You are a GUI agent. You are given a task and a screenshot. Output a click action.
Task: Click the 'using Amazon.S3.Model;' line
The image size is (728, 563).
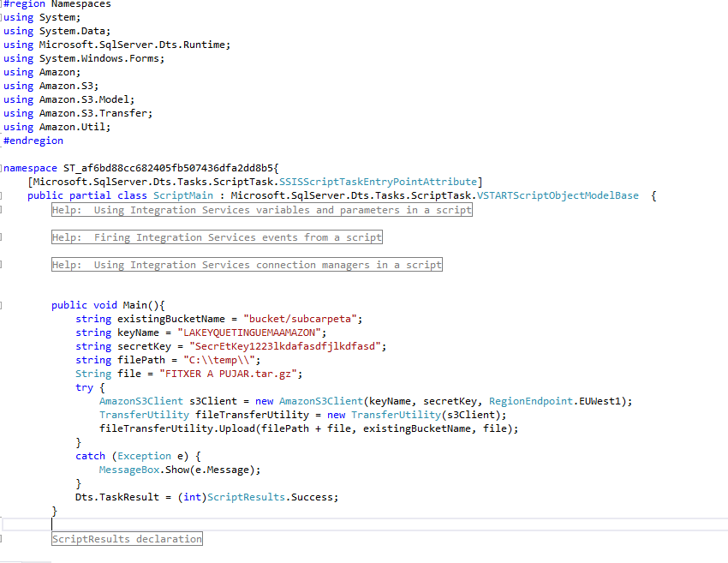pyautogui.click(x=69, y=100)
